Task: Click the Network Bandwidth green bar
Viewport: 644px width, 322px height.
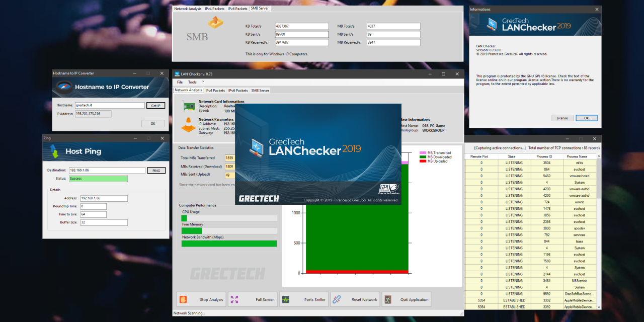Action: click(x=229, y=244)
